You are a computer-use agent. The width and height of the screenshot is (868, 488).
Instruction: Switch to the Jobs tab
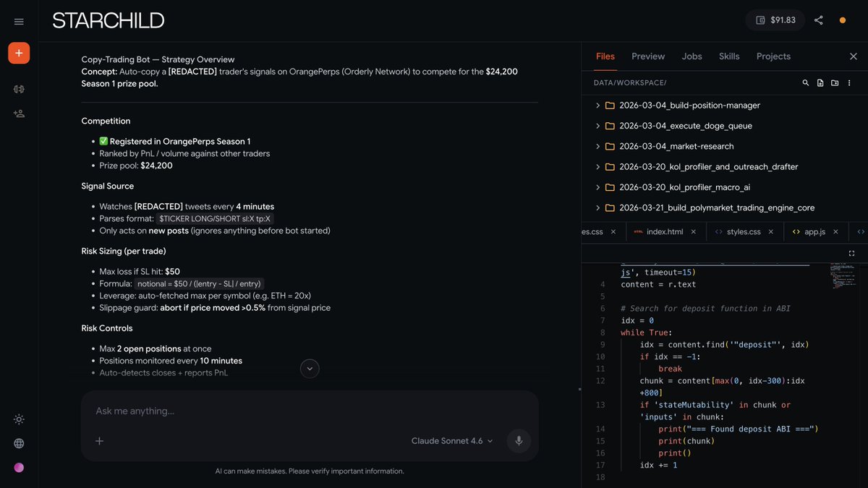point(692,56)
